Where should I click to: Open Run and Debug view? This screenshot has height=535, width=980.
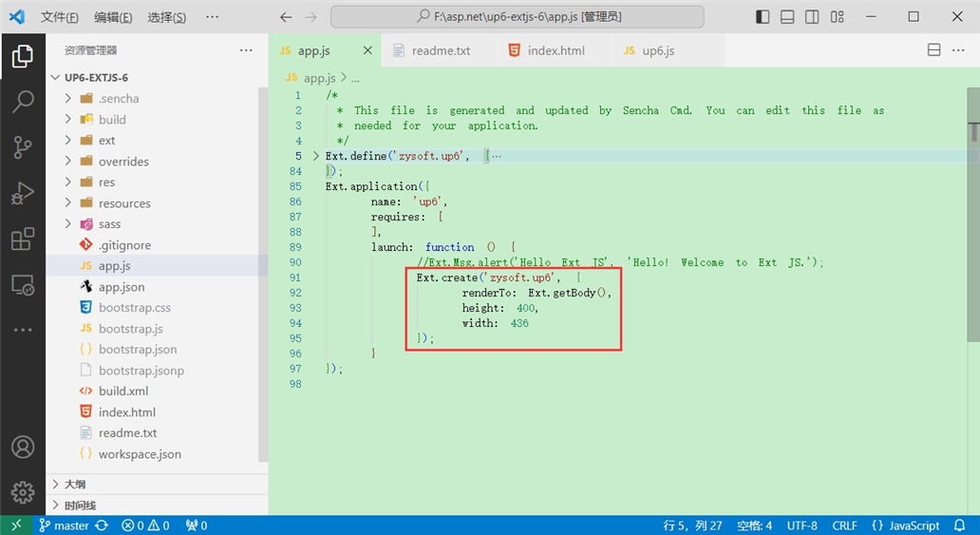[x=23, y=194]
